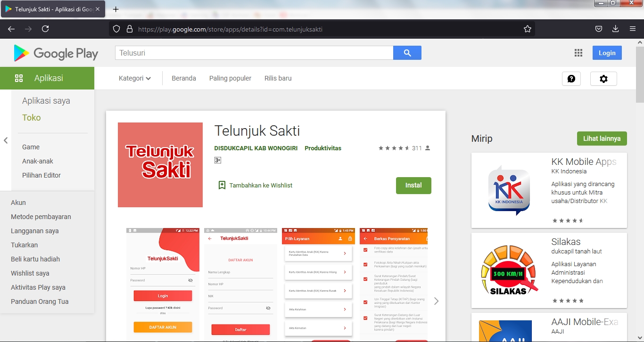
Task: Open Aktivitas Play saya link
Action: point(38,287)
